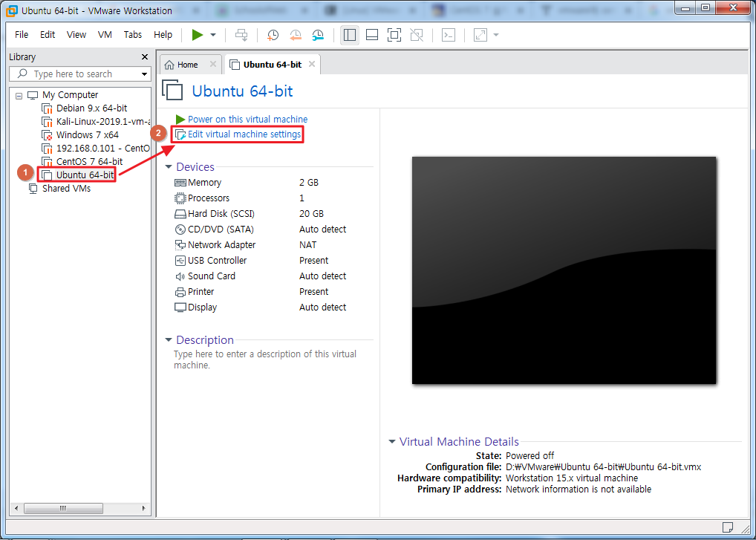Collapse the Virtual Machine Details section
Screen dimensions: 756x540
[392, 442]
